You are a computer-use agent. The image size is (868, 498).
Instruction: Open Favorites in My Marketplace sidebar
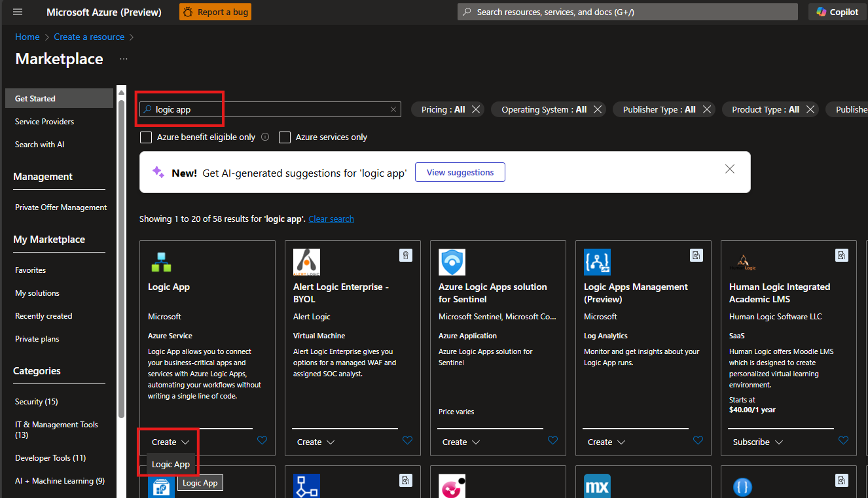(x=31, y=270)
